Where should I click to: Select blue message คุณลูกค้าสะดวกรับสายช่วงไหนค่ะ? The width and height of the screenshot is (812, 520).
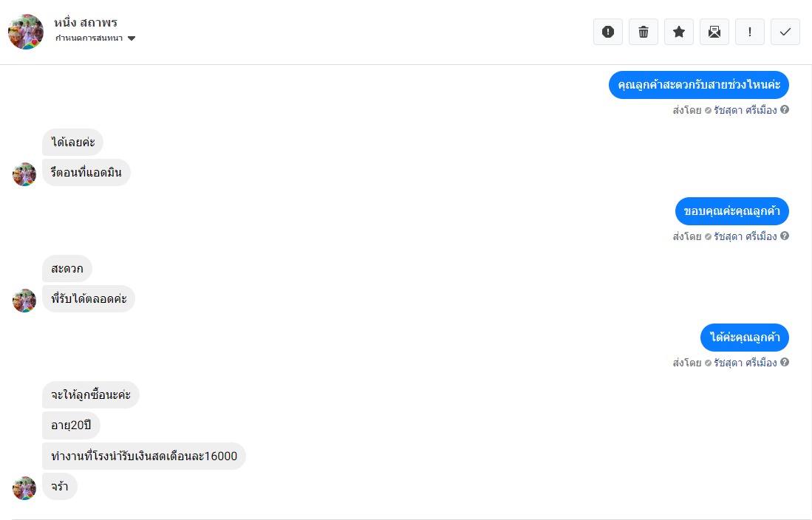pos(698,86)
